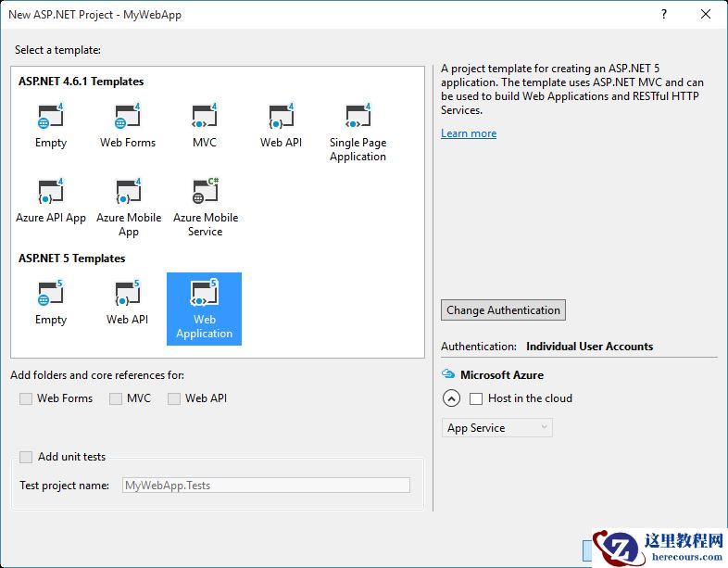Click the Select a template label
The width and height of the screenshot is (728, 568).
click(57, 50)
